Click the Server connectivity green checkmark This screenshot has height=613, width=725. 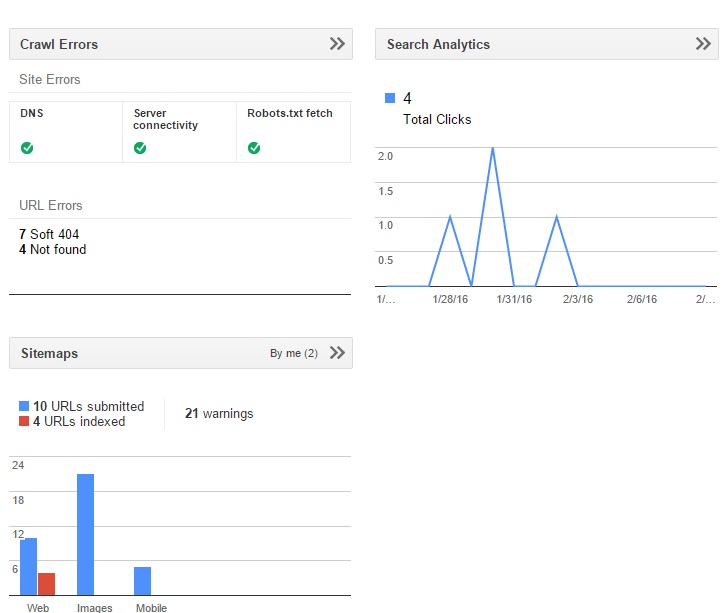(140, 148)
